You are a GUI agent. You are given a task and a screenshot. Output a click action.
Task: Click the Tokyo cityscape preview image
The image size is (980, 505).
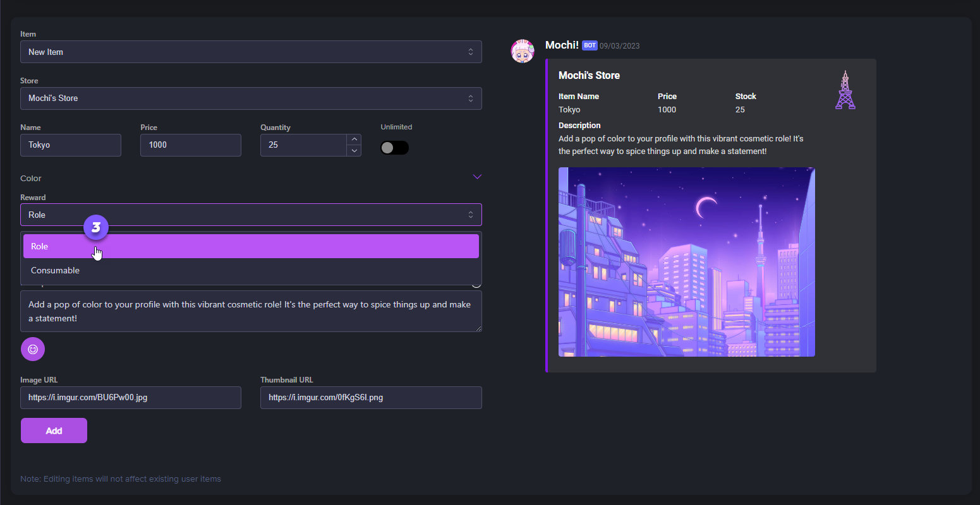(x=686, y=262)
